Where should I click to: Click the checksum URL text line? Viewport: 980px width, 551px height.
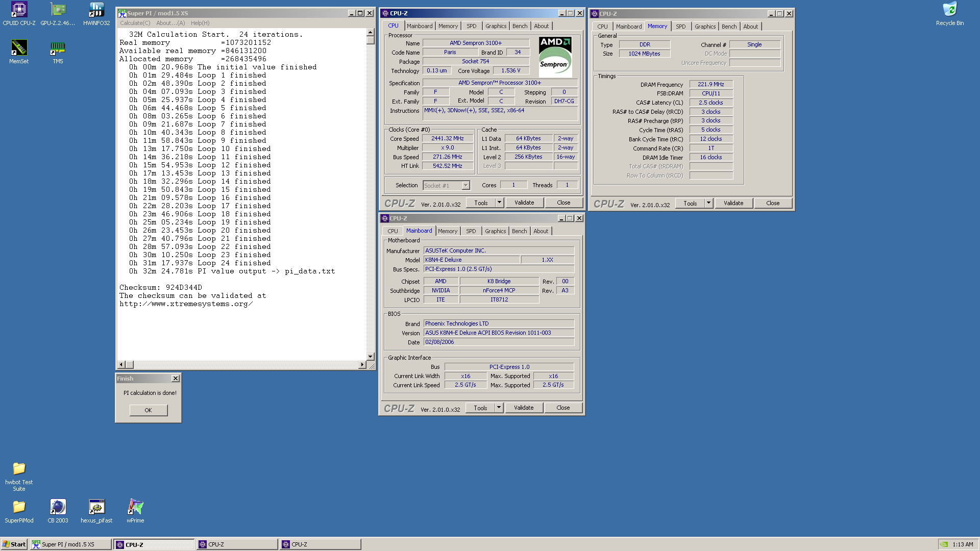click(x=186, y=304)
